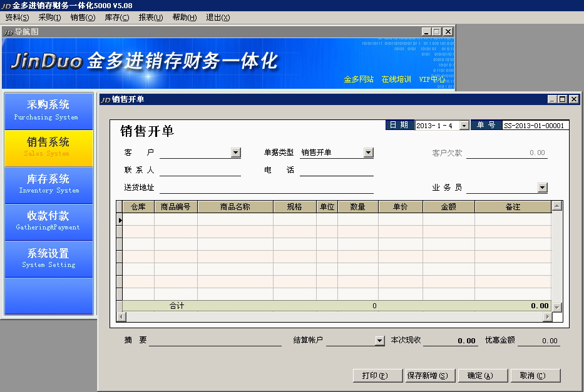Click the 本次现收 amount field

(x=450, y=340)
